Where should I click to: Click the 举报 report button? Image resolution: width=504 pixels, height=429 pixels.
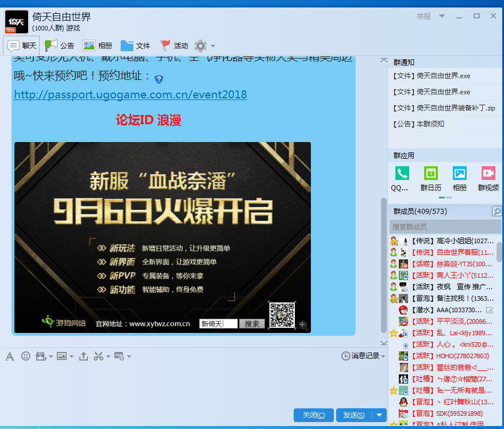coord(424,17)
